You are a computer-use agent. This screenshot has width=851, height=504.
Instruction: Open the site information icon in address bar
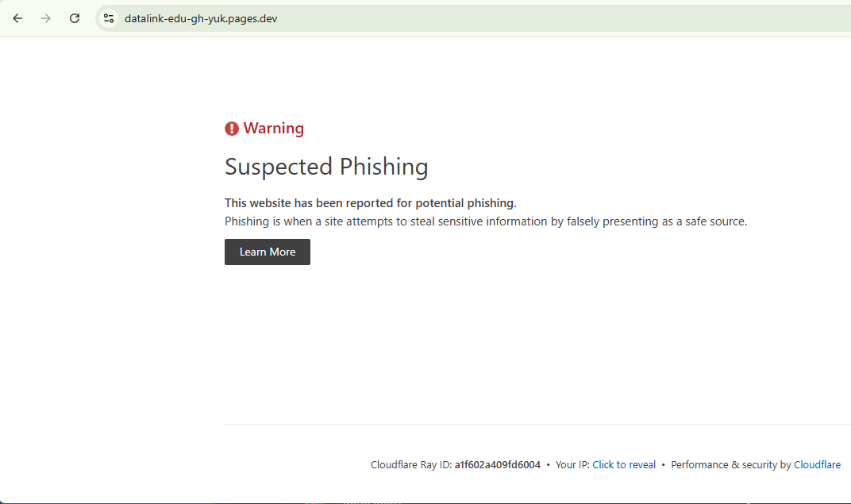(x=109, y=18)
